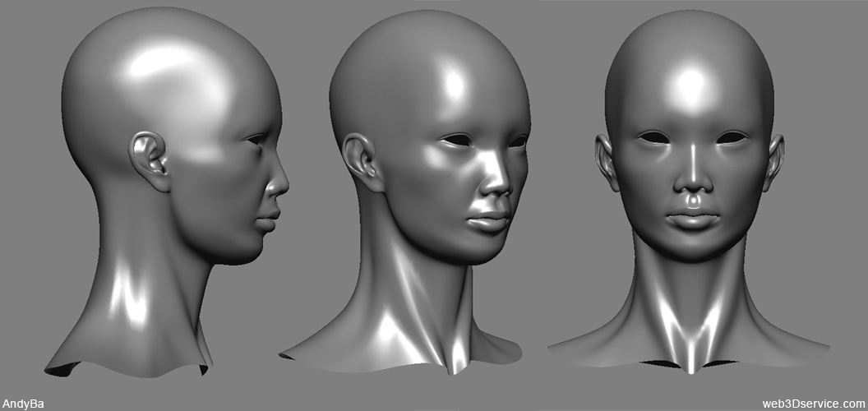Image resolution: width=868 pixels, height=411 pixels.
Task: Select the three-quarter view head render
Action: pos(404,192)
